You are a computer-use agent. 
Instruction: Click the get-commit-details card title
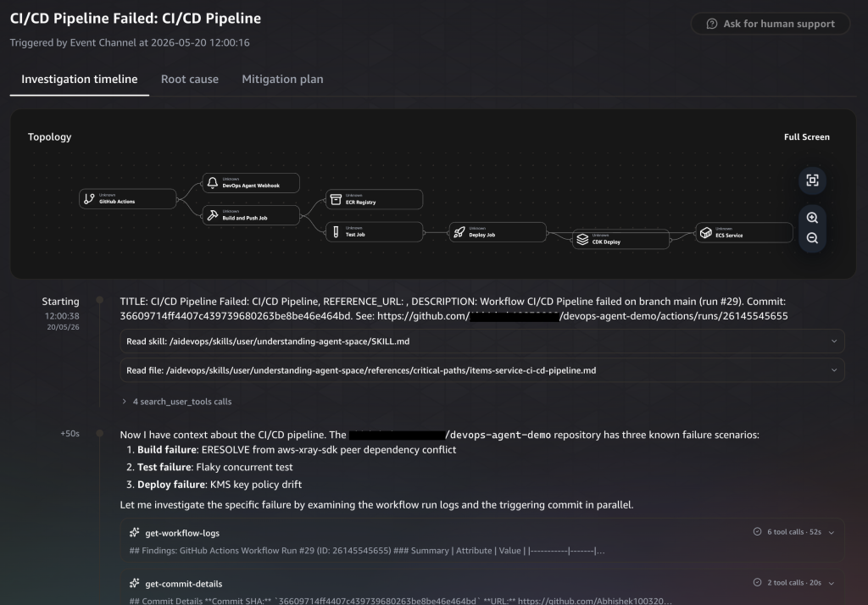click(184, 584)
